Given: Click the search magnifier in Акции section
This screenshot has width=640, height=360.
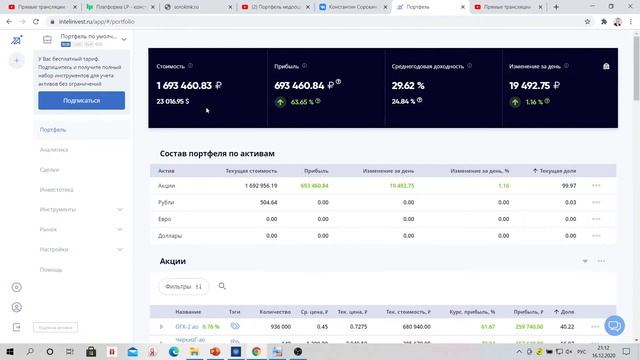Looking at the screenshot, I should tap(222, 286).
